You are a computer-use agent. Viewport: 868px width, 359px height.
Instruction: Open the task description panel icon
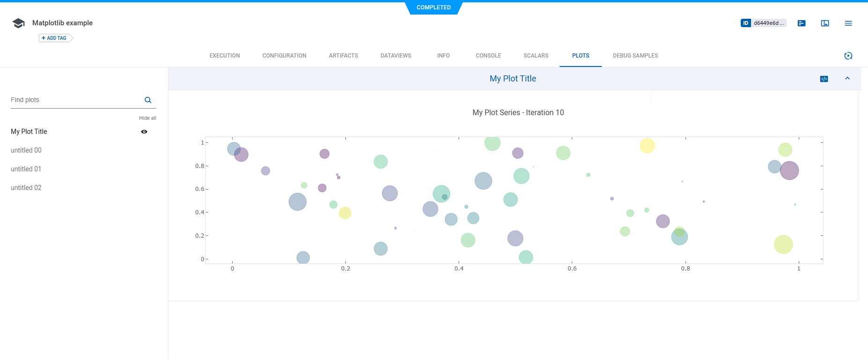(x=802, y=23)
